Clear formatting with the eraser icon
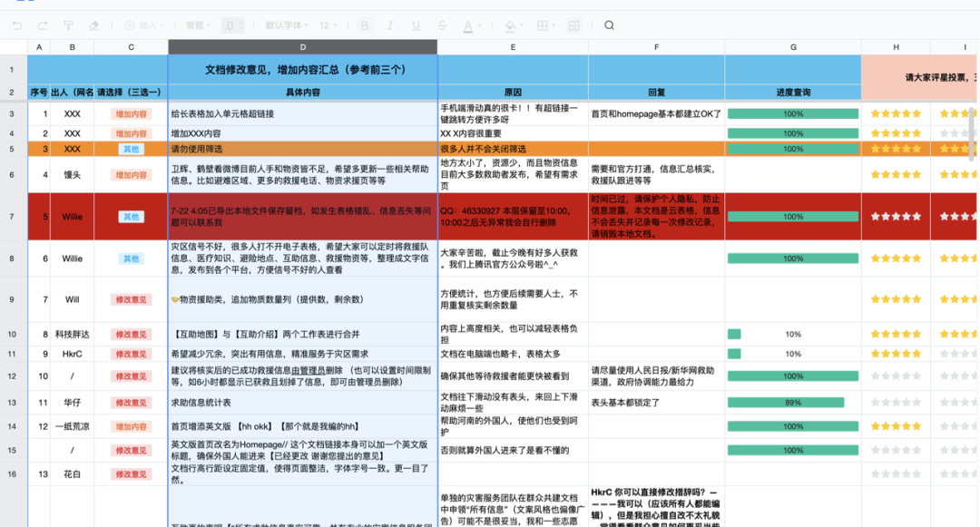This screenshot has width=980, height=527. tap(93, 25)
